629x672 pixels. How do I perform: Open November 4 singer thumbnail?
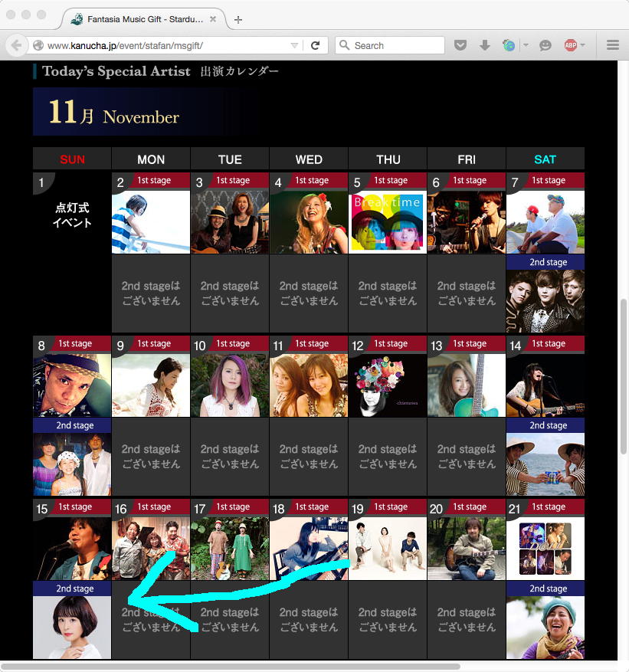point(309,222)
